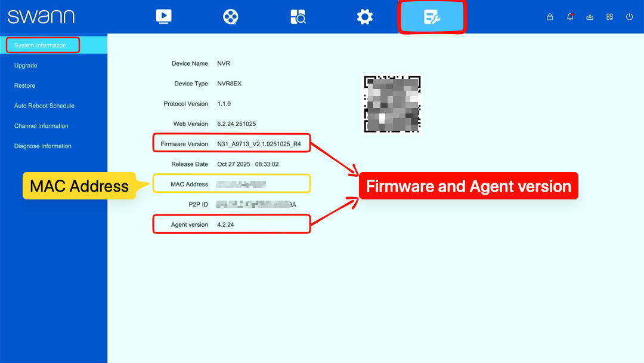The image size is (644, 363).
Task: Click the Swann logo
Action: point(41,17)
